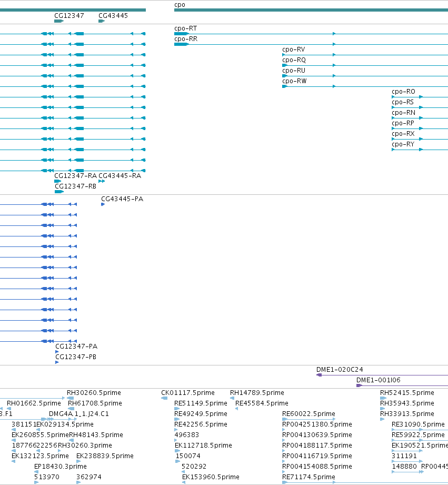Click transcript cpo-RY label
This screenshot has width=448, height=485.
click(403, 144)
